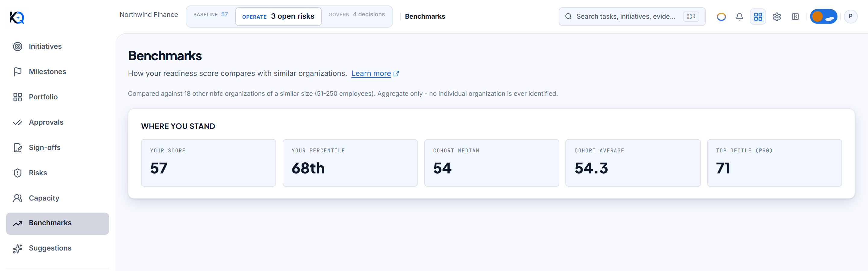Screen dimensions: 868x271
Task: Open Portfolio via its grid icon
Action: pos(17,97)
